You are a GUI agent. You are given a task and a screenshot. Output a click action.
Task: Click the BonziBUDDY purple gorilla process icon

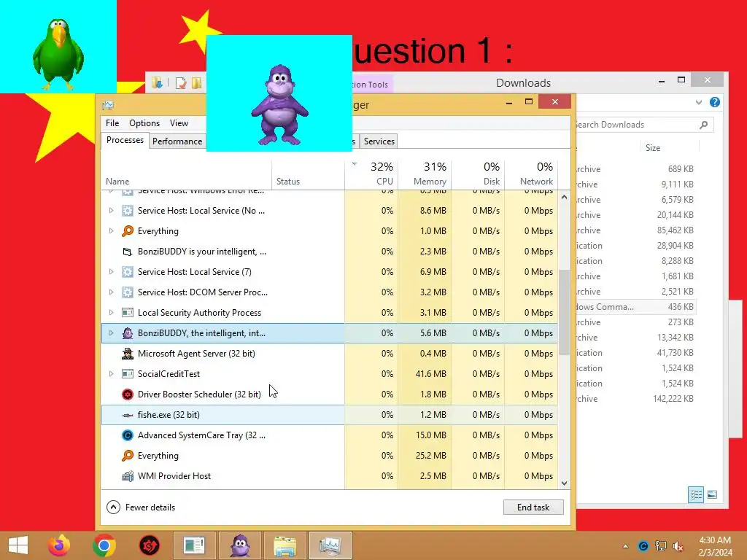127,332
